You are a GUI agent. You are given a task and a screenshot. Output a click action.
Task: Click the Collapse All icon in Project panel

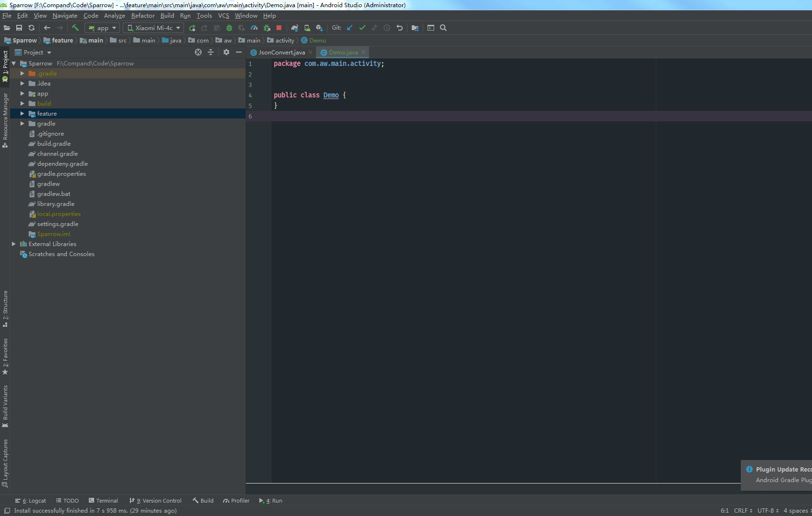coord(211,52)
